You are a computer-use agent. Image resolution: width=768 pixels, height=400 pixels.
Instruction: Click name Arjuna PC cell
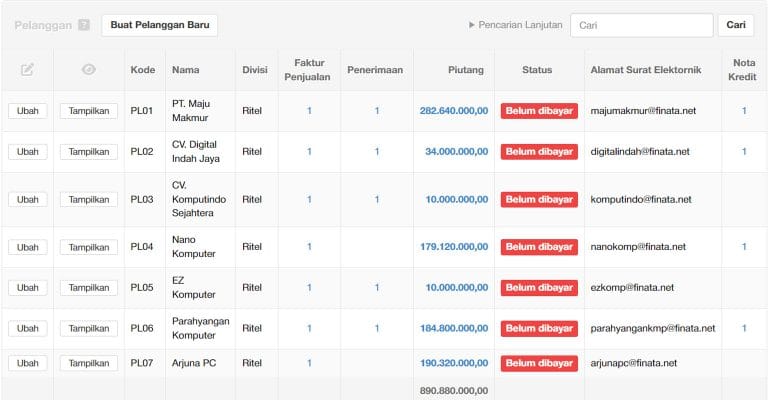tap(193, 363)
